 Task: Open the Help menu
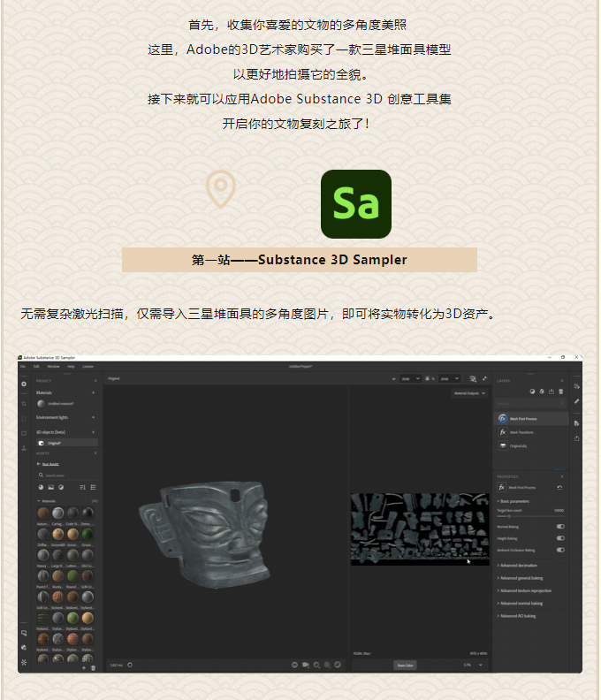click(x=71, y=367)
